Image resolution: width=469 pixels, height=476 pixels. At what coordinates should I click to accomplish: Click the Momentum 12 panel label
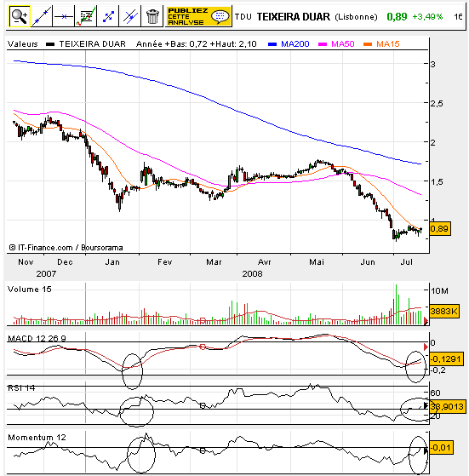pos(37,437)
